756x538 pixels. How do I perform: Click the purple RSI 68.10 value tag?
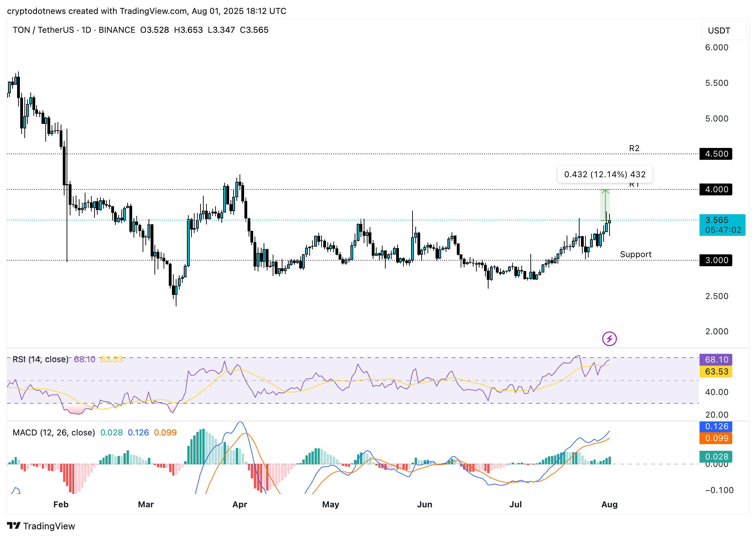716,360
